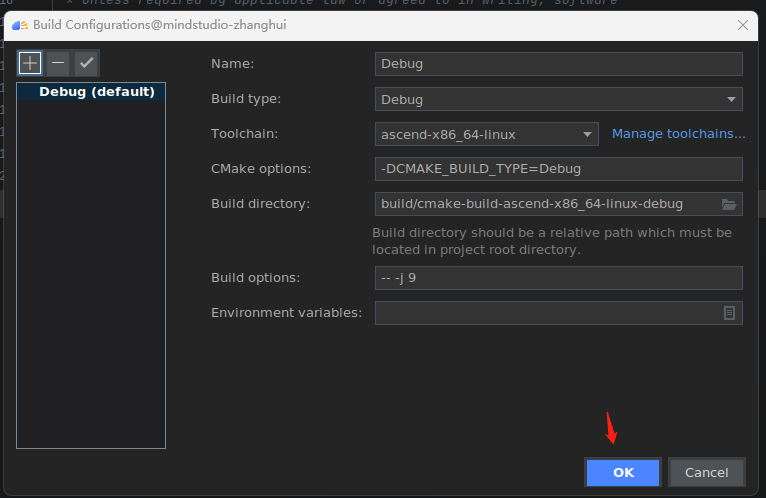766x498 pixels.
Task: Open the Build type dropdown
Action: click(x=558, y=99)
